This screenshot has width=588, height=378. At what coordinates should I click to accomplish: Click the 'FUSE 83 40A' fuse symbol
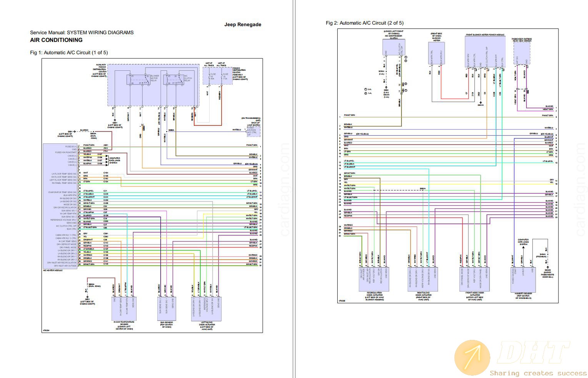coord(212,76)
